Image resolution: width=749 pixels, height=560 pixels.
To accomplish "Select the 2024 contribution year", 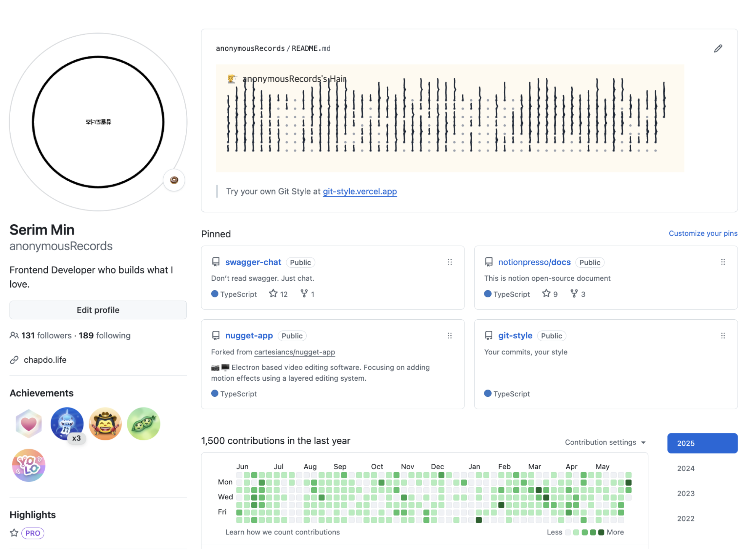I will pyautogui.click(x=686, y=468).
